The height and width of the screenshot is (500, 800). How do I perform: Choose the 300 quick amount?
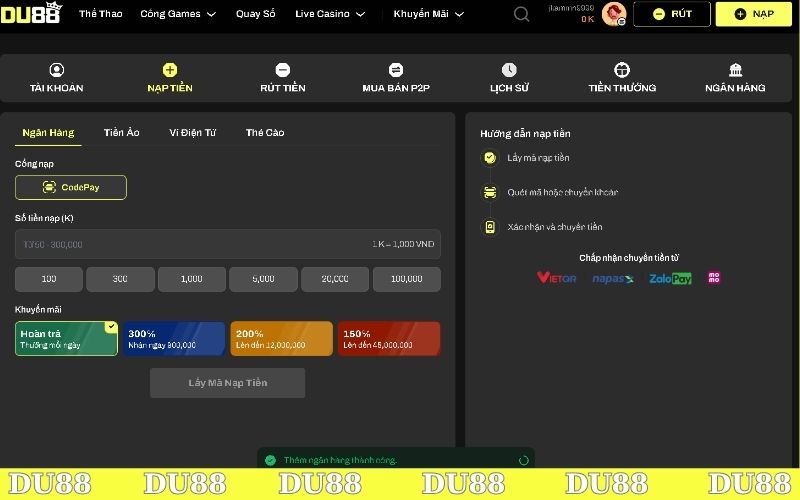pyautogui.click(x=120, y=279)
